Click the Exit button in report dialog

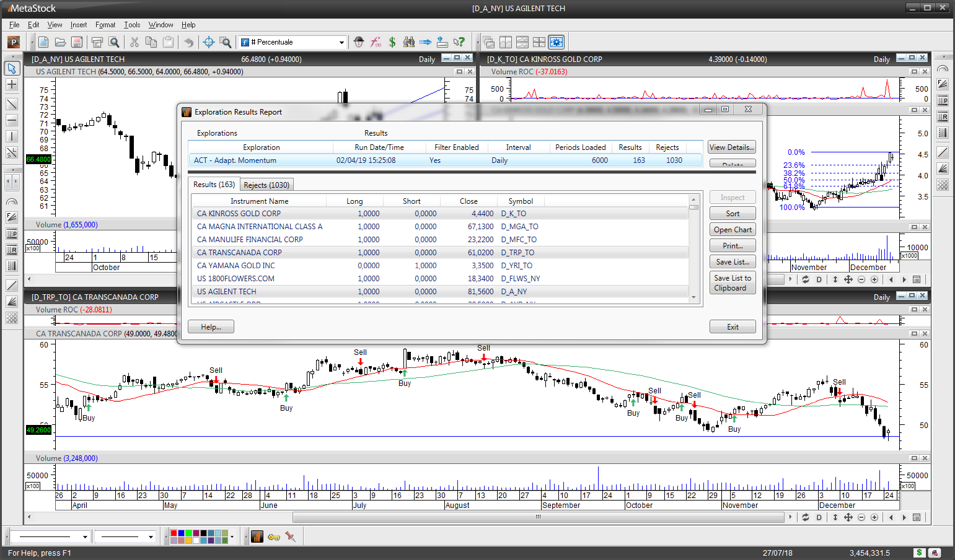point(733,327)
